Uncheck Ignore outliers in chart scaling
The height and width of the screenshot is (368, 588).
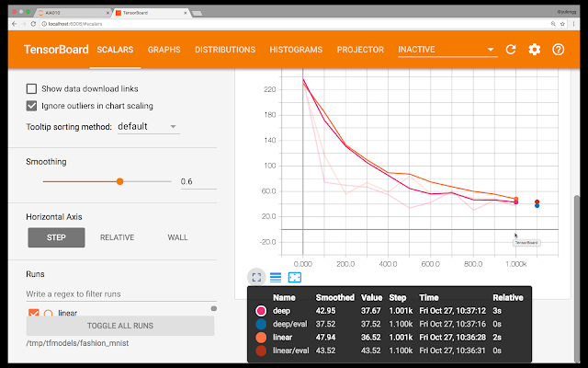click(31, 106)
